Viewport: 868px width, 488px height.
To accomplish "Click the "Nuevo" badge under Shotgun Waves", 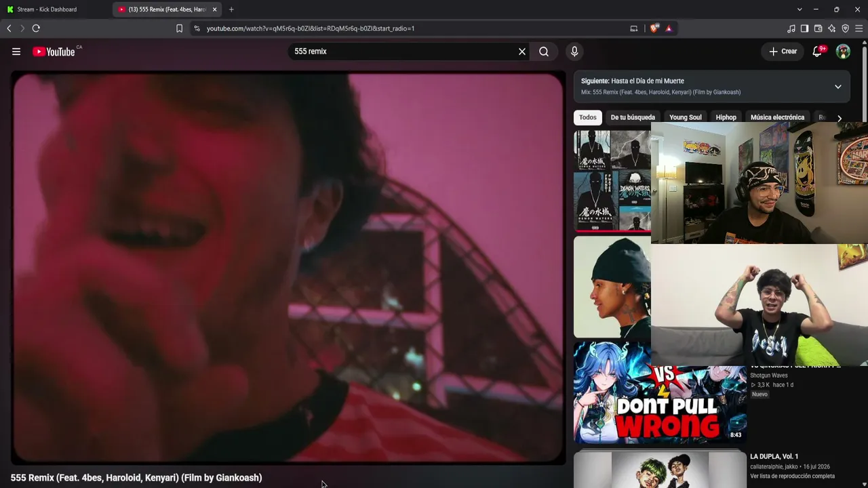I will (x=759, y=394).
